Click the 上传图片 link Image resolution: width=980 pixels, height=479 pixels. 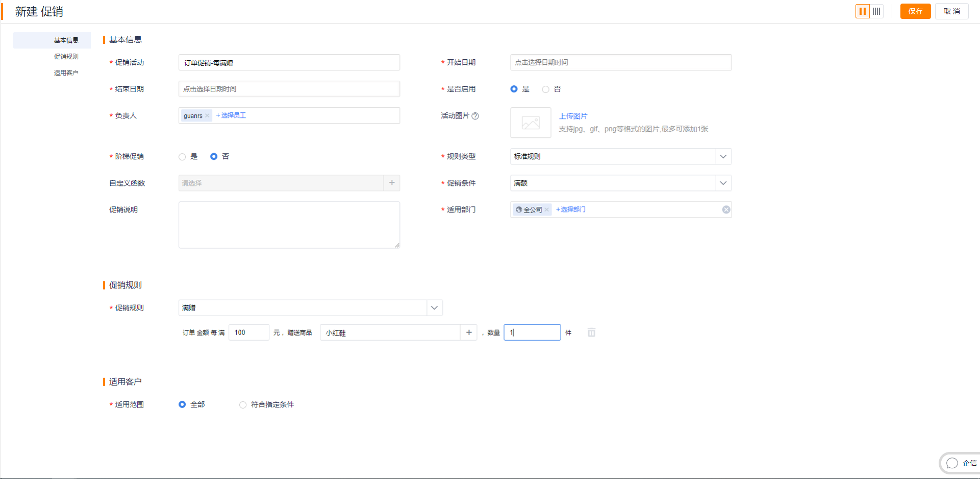coord(573,116)
